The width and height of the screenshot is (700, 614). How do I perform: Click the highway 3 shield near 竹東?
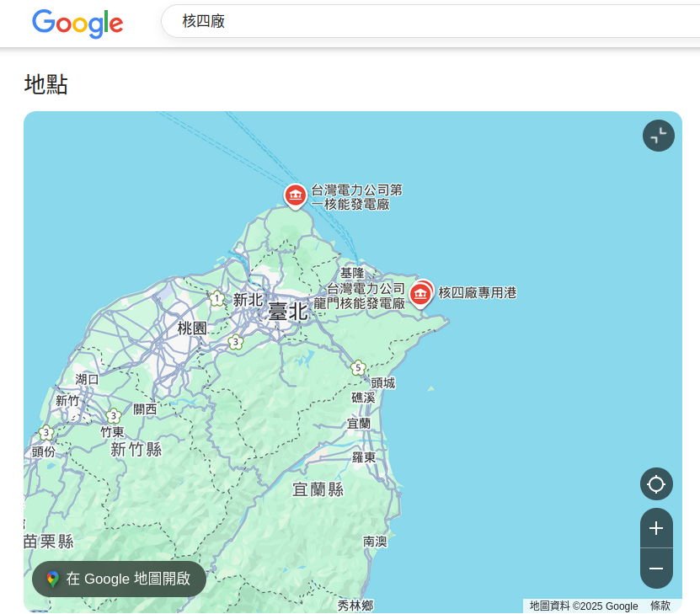point(114,416)
